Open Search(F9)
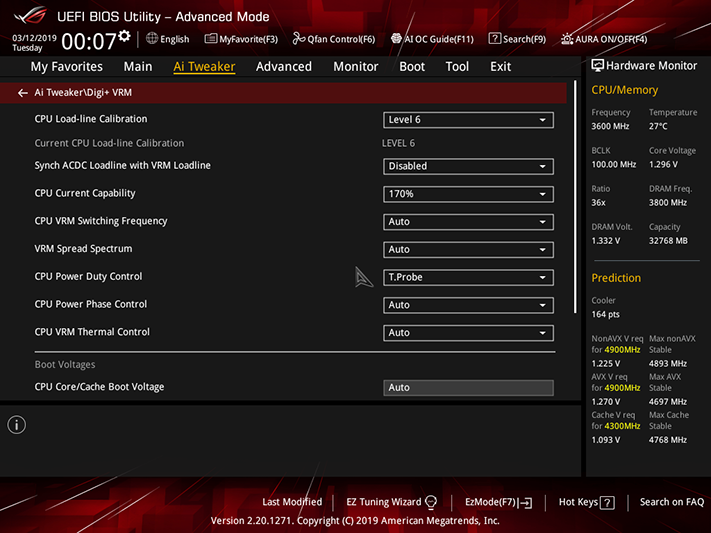Screen dimensions: 711x533 pos(517,39)
